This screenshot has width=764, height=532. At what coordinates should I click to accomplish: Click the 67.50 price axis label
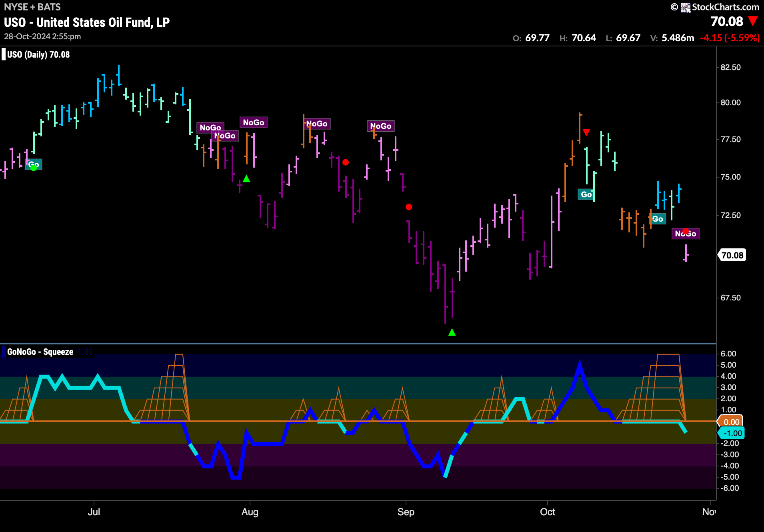coord(730,298)
